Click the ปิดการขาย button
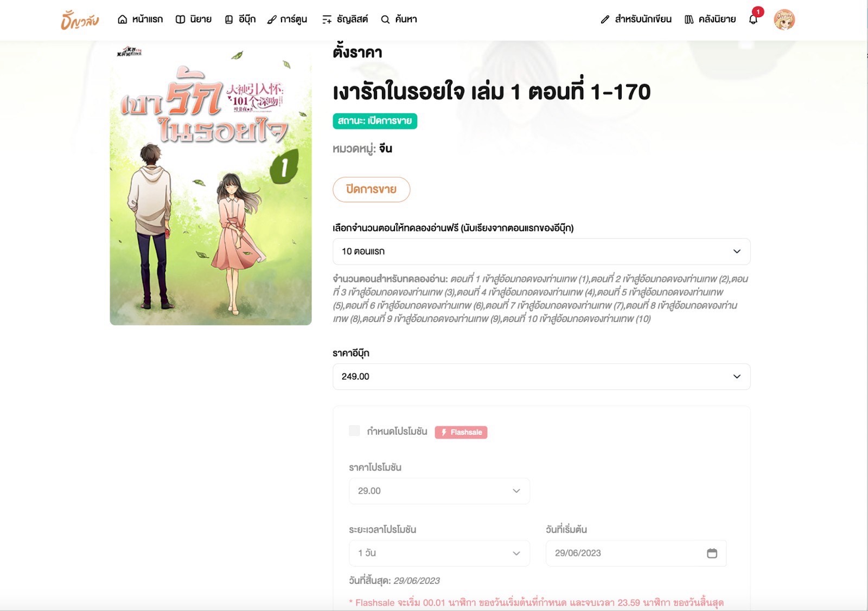This screenshot has height=611, width=868. pyautogui.click(x=372, y=189)
